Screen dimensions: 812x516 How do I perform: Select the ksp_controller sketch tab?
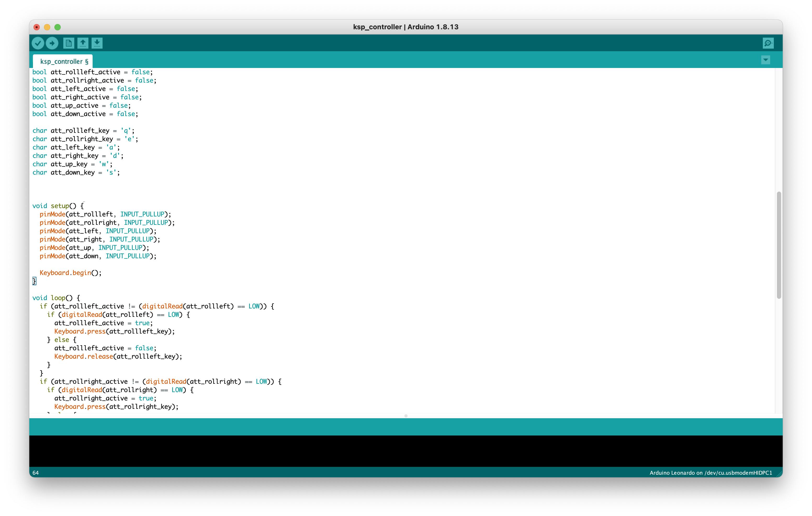[63, 61]
